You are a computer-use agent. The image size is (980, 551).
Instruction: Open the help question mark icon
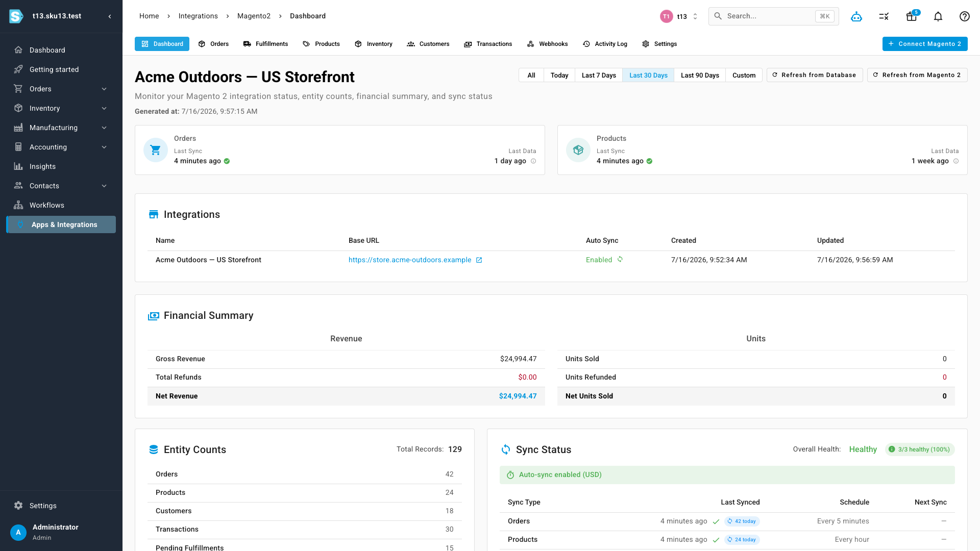(x=965, y=16)
